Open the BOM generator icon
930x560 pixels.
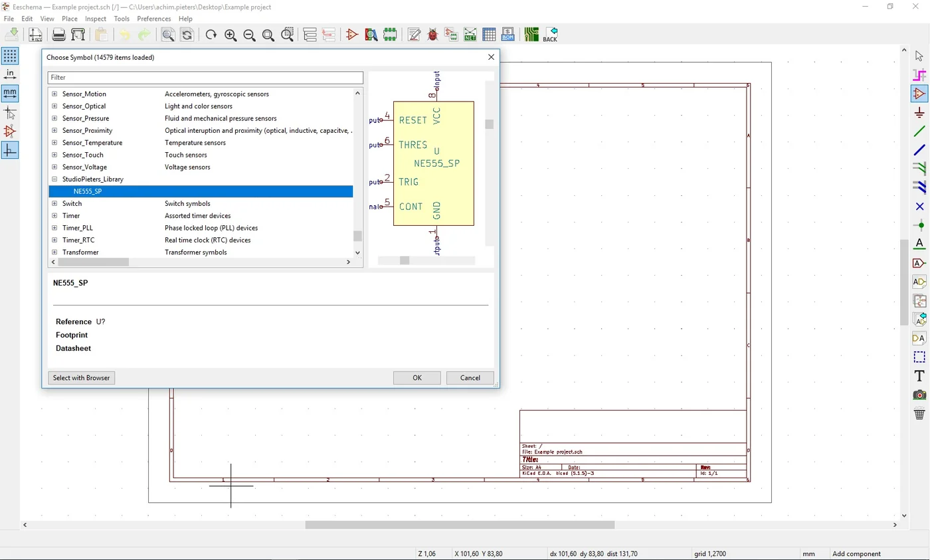pyautogui.click(x=508, y=35)
